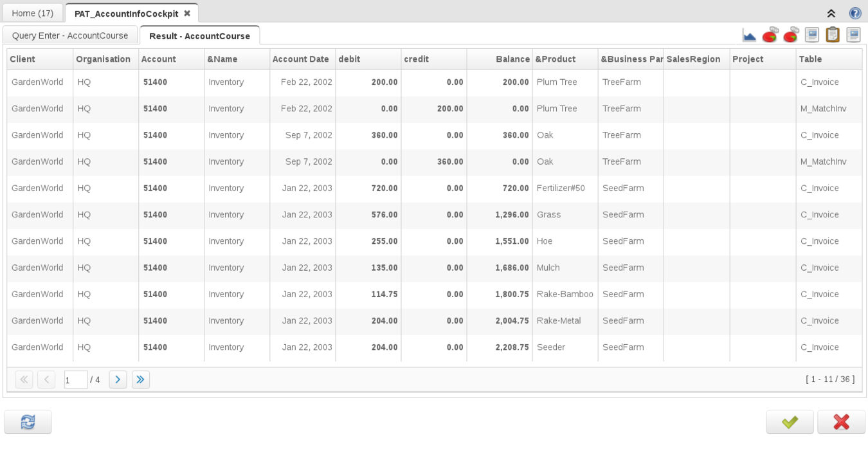The image size is (868, 458).
Task: Sort by Account Date column header
Action: [300, 59]
